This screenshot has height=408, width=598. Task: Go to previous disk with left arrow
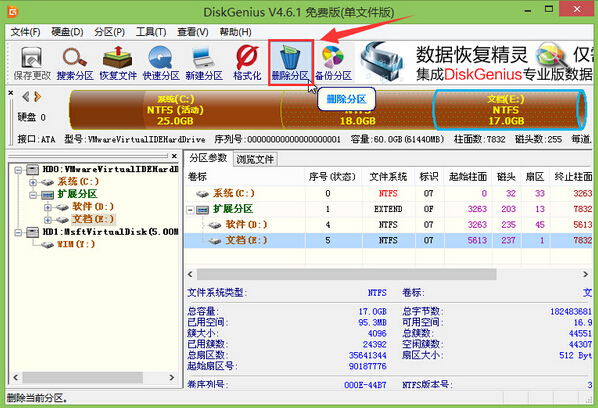(x=26, y=96)
